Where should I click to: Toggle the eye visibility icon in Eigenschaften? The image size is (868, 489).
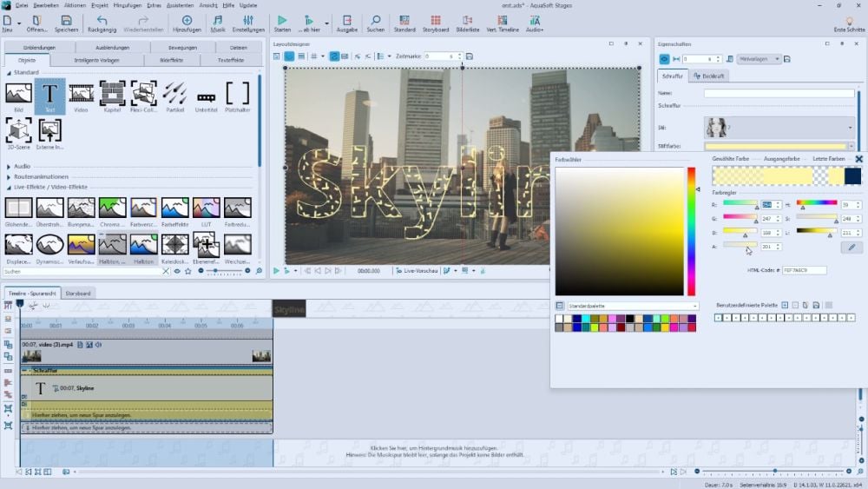pos(665,59)
